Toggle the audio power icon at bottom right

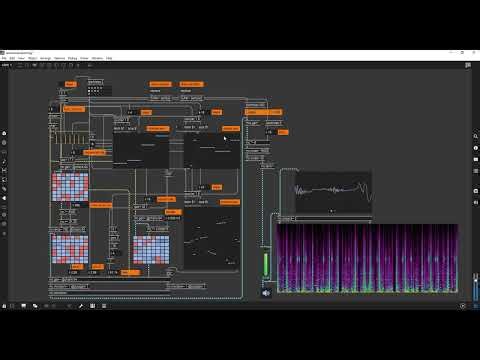[x=462, y=306]
